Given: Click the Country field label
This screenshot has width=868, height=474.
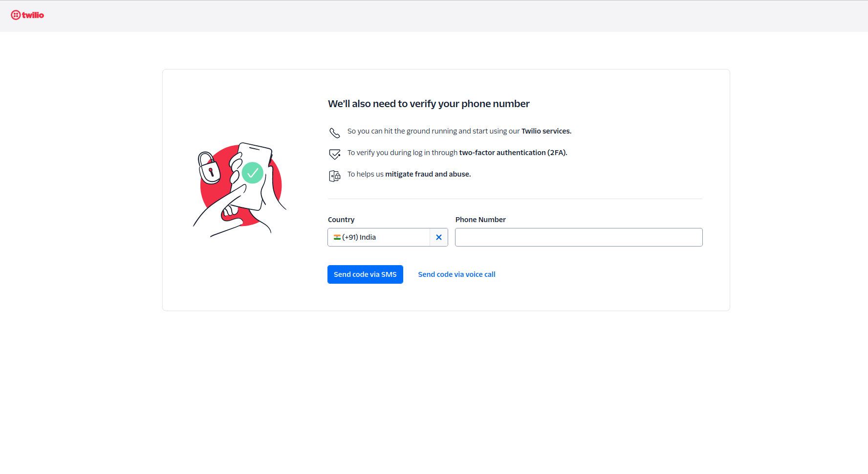Looking at the screenshot, I should pos(341,220).
